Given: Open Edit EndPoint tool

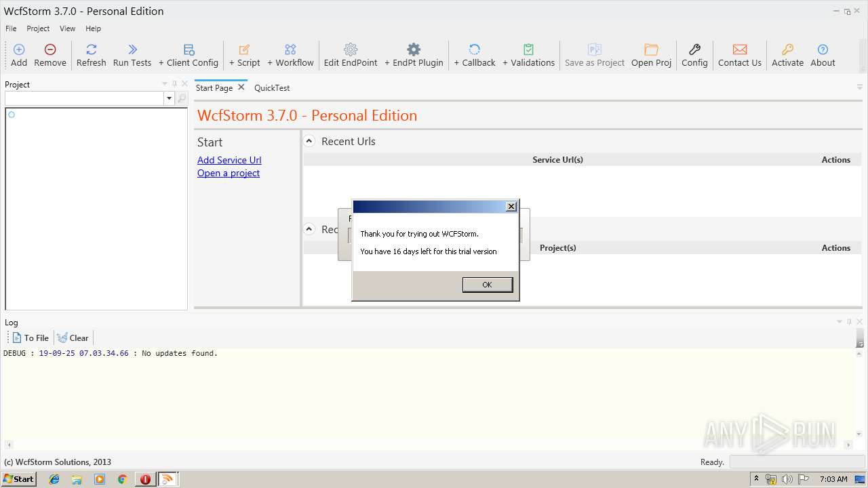Looking at the screenshot, I should click(351, 55).
